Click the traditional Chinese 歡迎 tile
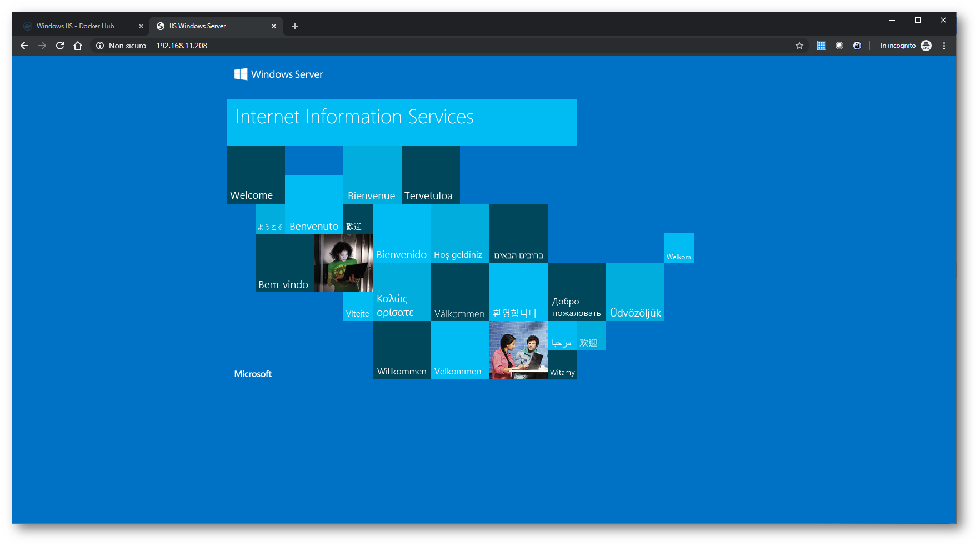980x547 pixels. coord(358,219)
